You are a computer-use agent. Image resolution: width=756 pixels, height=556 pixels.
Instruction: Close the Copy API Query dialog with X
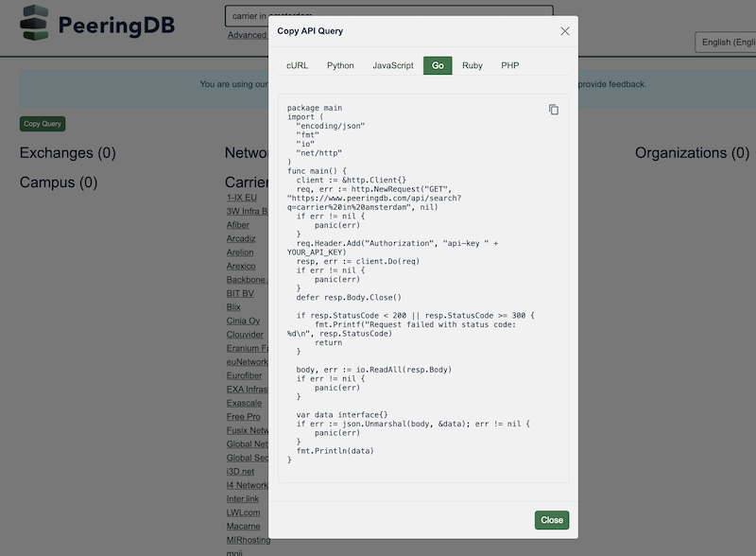click(x=565, y=31)
